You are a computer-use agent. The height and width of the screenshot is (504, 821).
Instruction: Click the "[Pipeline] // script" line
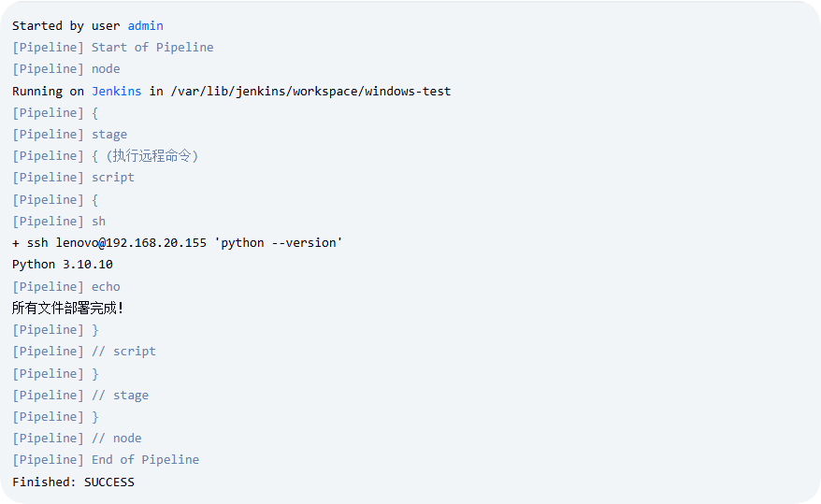[x=84, y=352]
